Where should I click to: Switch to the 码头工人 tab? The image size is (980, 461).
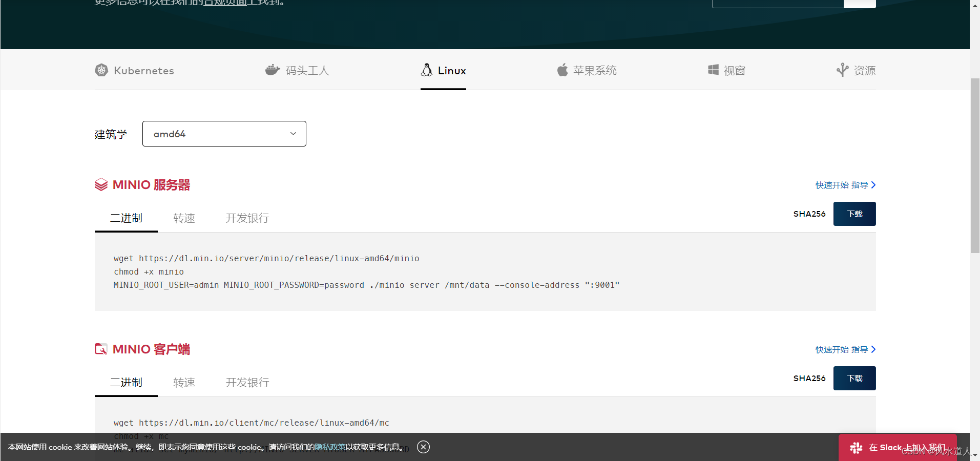tap(297, 70)
